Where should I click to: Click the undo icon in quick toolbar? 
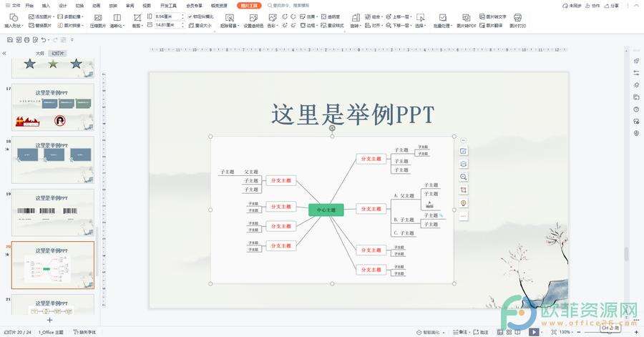coord(44,40)
